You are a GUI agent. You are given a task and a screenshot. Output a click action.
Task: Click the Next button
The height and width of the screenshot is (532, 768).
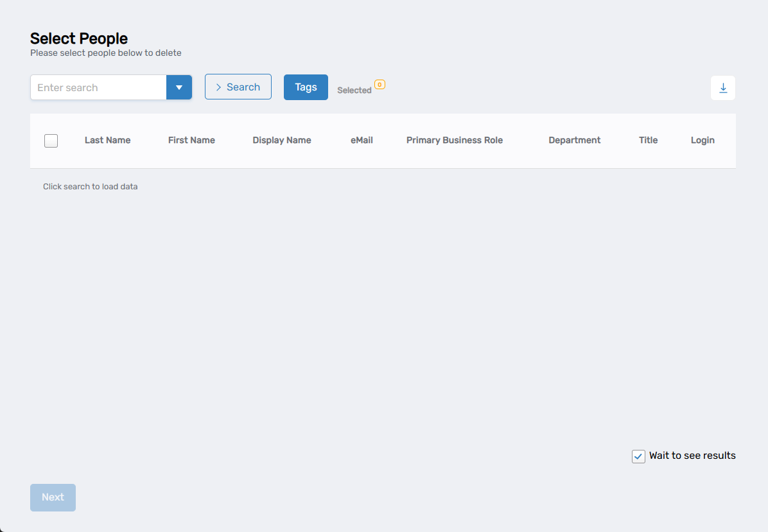(x=53, y=497)
